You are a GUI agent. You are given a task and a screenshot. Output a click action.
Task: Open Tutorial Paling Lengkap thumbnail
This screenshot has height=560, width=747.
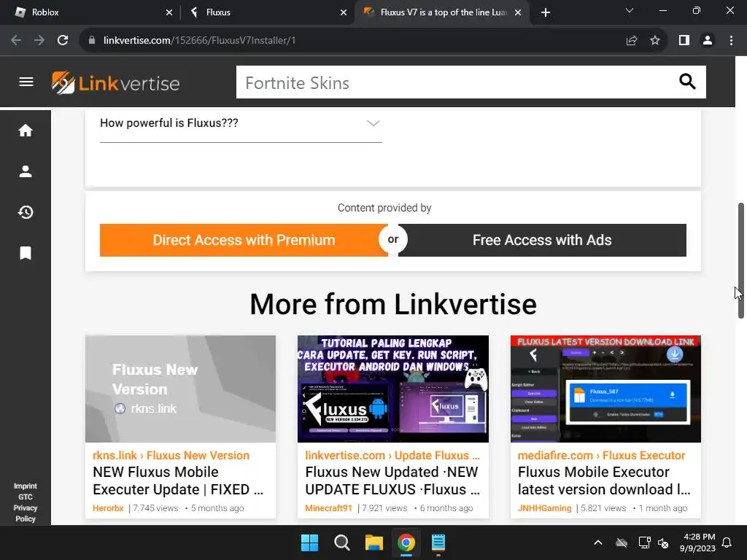tap(393, 389)
